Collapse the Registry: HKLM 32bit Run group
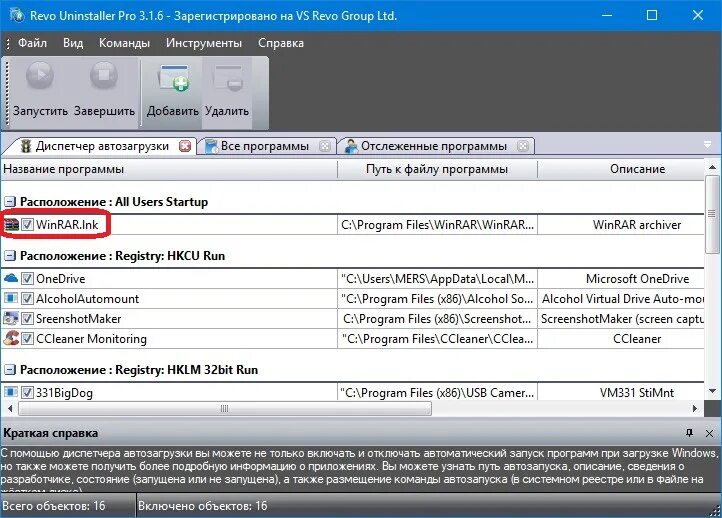This screenshot has width=722, height=518. (x=10, y=370)
